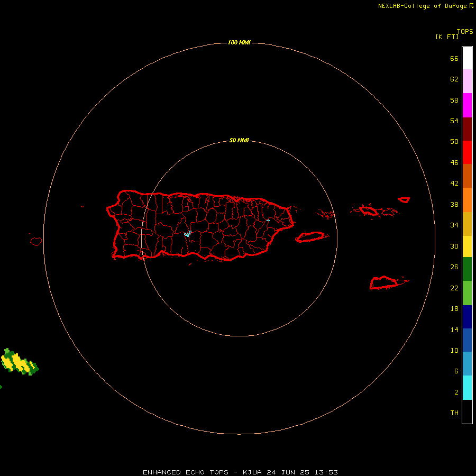Click the "38" legend value
Image resolution: width=476 pixels, height=476 pixels.
[x=454, y=205]
